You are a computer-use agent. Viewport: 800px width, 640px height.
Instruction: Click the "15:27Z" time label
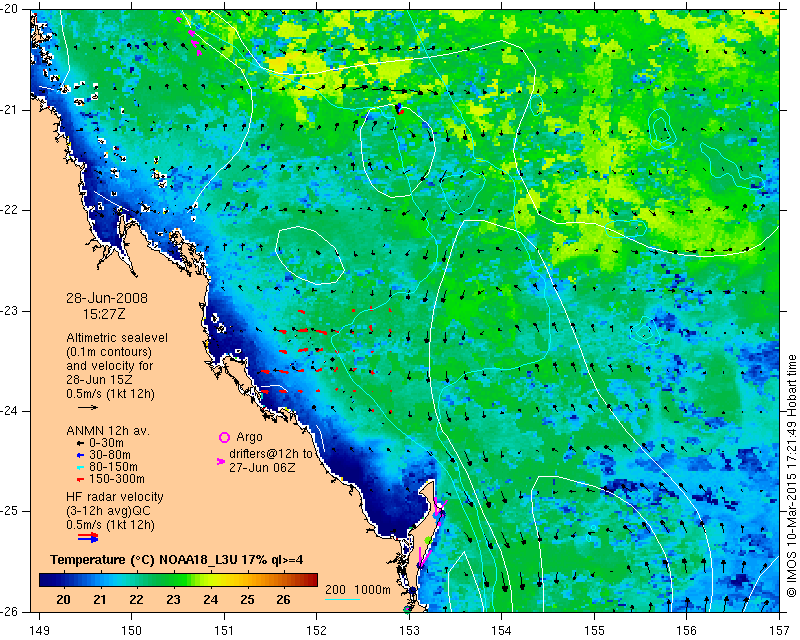(104, 314)
